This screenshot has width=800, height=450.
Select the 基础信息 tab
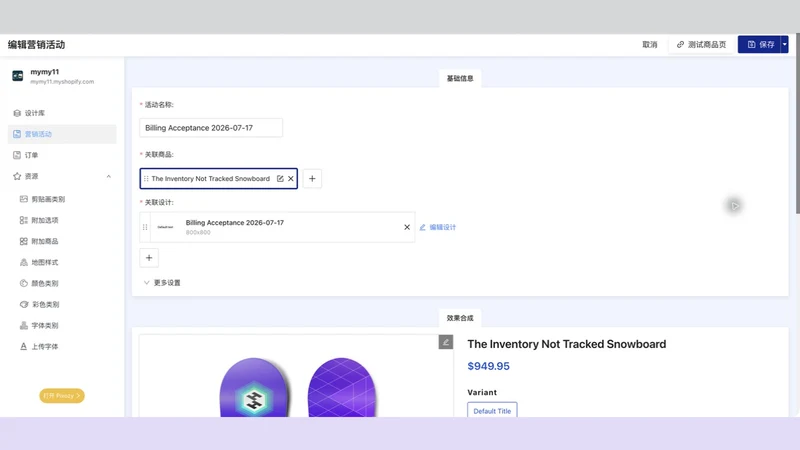tap(460, 78)
